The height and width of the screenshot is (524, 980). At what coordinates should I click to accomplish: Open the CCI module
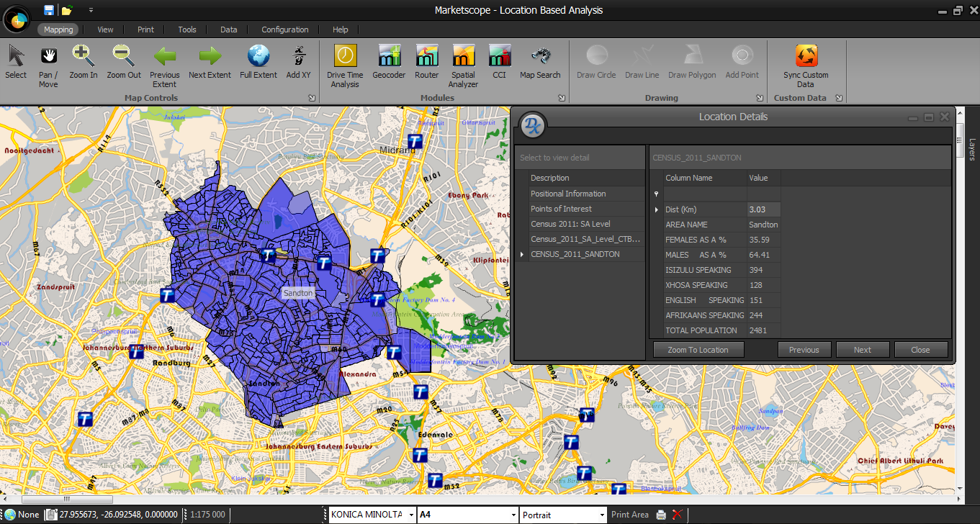pyautogui.click(x=499, y=61)
